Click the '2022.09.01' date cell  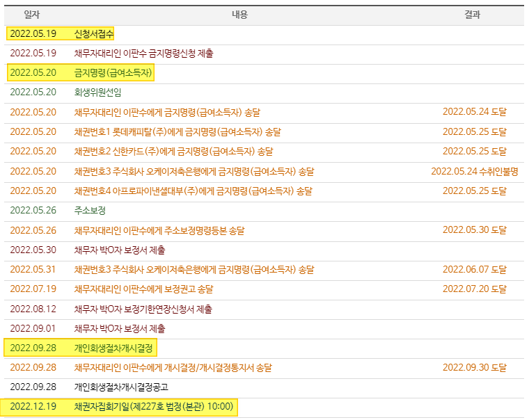click(33, 329)
